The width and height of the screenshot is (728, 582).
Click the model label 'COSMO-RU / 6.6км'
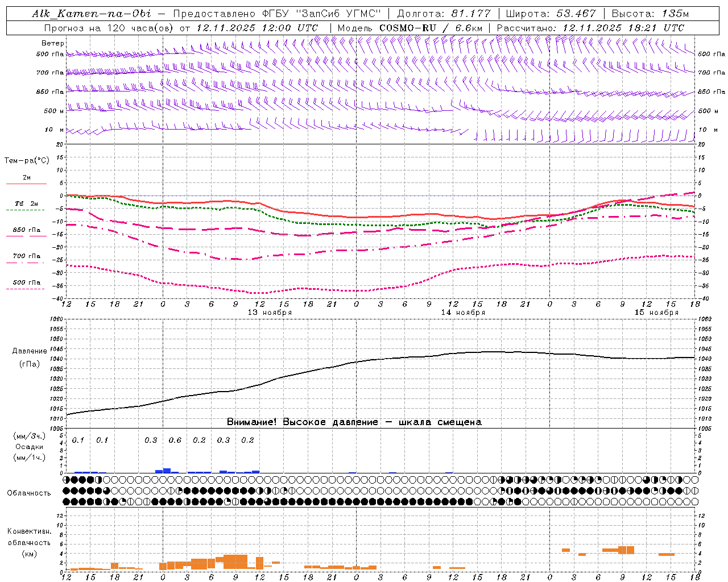point(431,28)
